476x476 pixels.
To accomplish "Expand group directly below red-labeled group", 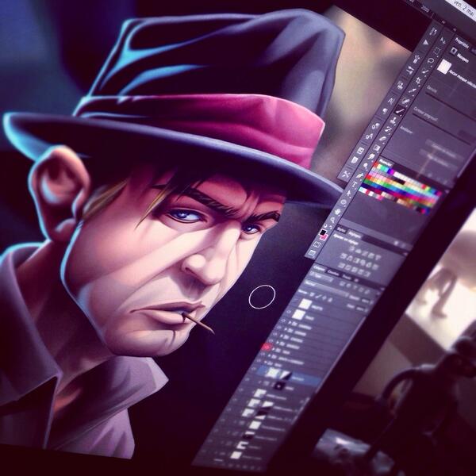I will pos(269,355).
